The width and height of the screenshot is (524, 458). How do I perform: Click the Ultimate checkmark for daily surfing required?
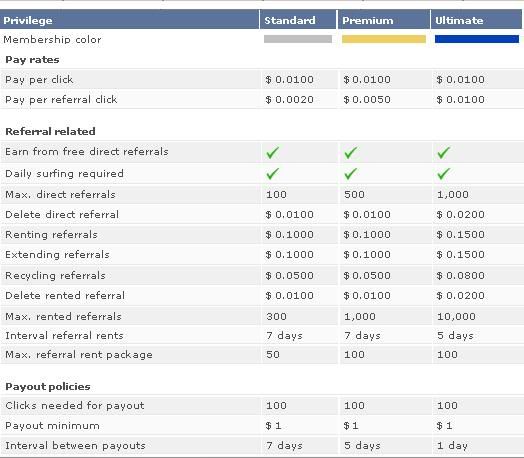[x=443, y=174]
